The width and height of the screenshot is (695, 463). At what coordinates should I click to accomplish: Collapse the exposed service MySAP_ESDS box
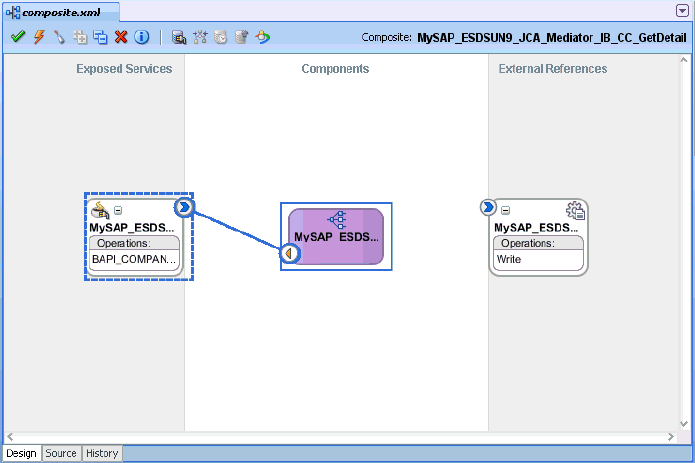click(118, 210)
